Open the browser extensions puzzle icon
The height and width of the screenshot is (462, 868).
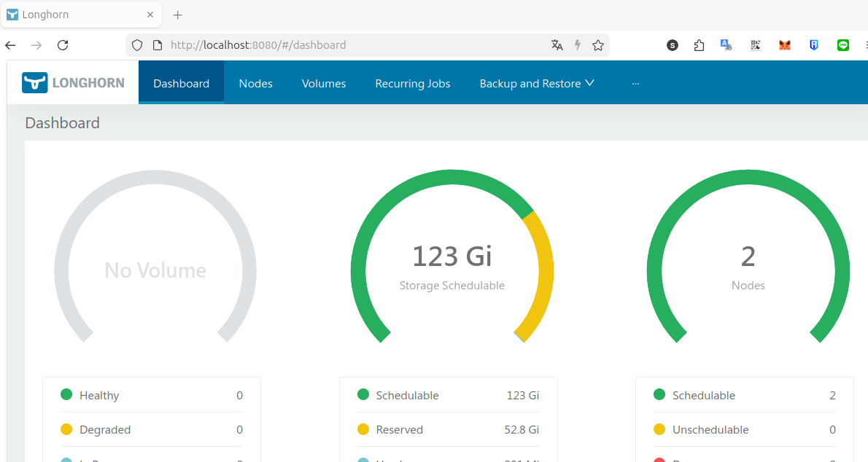(x=699, y=45)
